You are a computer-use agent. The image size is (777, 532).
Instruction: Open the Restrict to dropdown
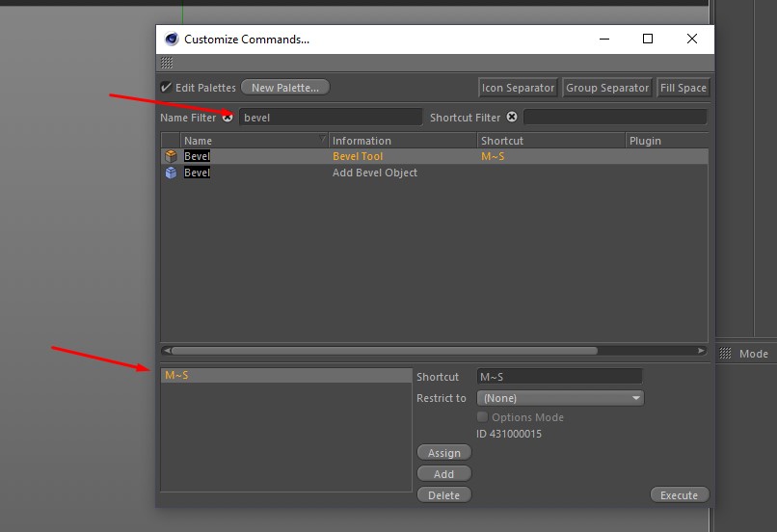click(x=560, y=398)
